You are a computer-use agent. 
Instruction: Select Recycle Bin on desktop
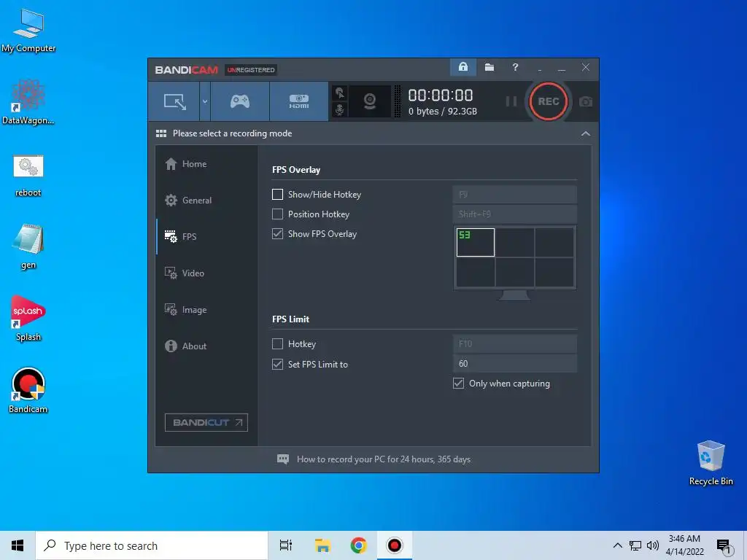(711, 463)
